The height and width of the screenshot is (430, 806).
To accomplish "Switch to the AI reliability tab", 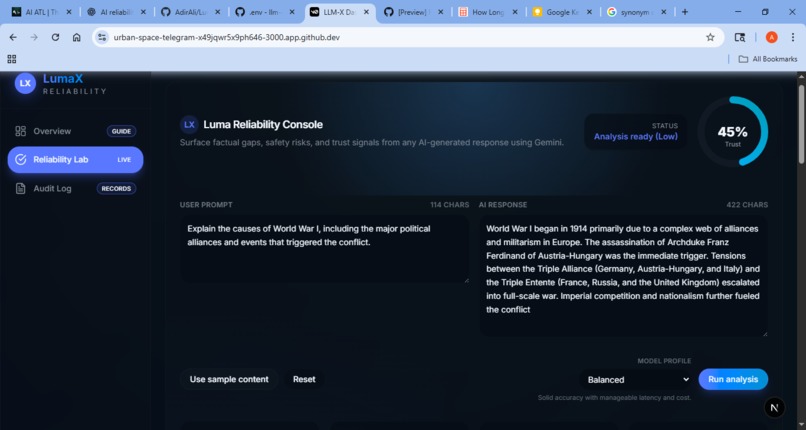I will coord(117,12).
